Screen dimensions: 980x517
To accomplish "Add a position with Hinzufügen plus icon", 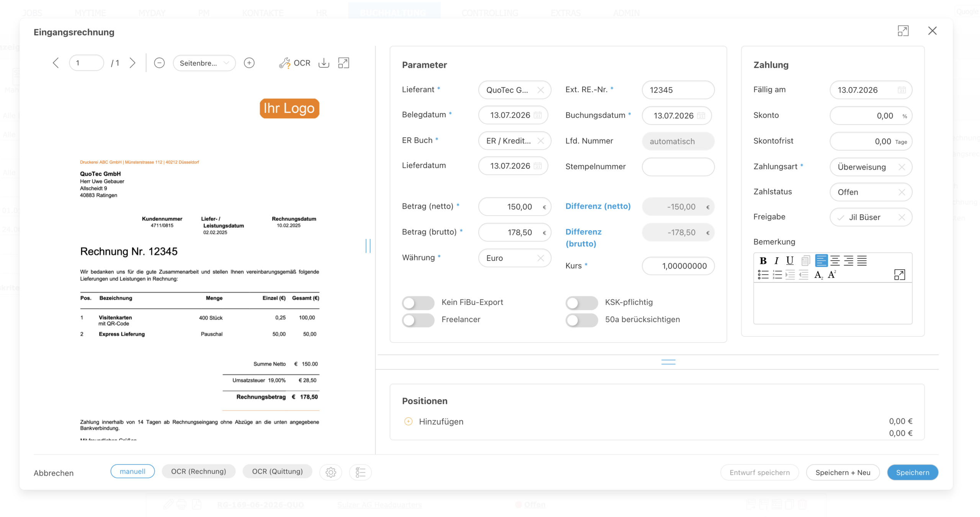I will point(408,421).
